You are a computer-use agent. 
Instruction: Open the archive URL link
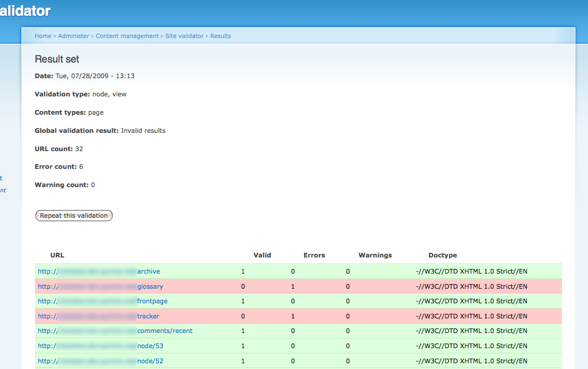coord(99,271)
